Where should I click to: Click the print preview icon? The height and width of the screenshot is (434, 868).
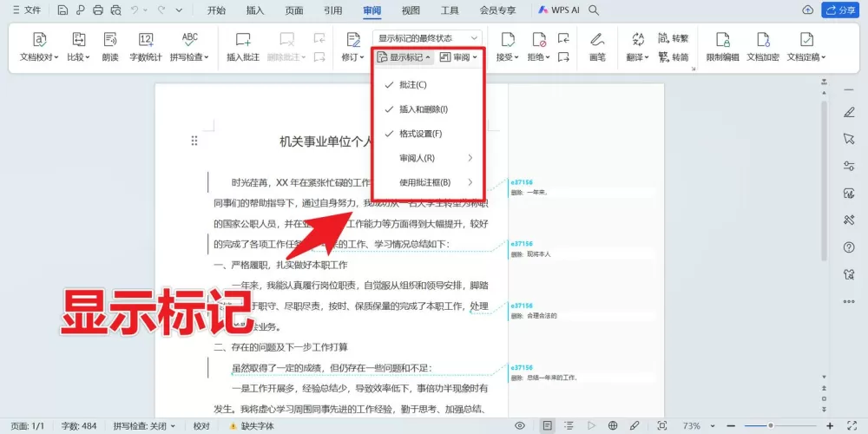[115, 10]
